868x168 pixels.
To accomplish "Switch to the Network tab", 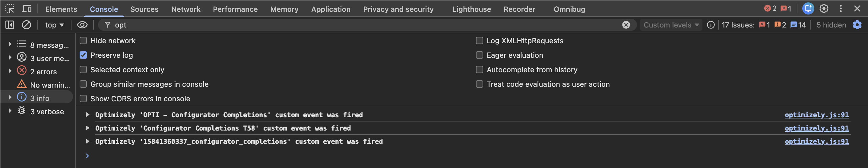I will point(186,9).
